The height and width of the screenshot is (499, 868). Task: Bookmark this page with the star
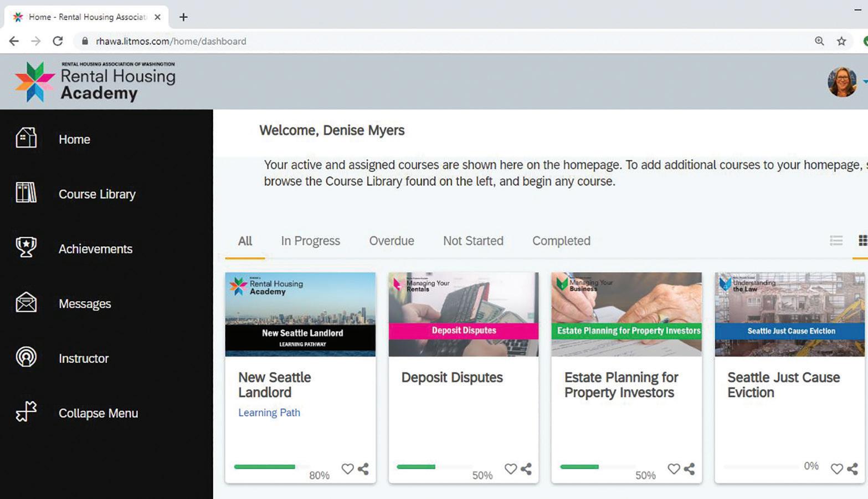coord(841,41)
